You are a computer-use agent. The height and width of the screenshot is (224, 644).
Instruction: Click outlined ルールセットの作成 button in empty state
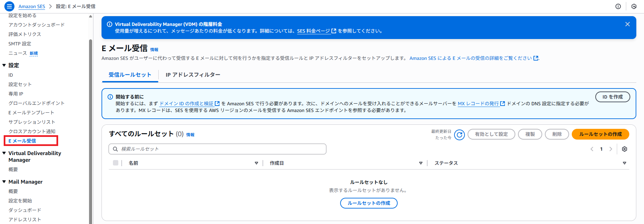pyautogui.click(x=369, y=203)
